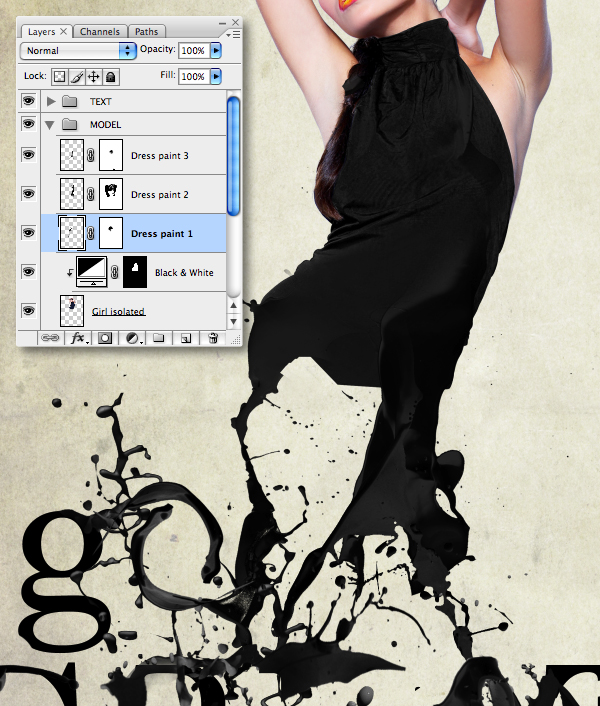The width and height of the screenshot is (600, 706).
Task: Switch to the Channels tab
Action: pos(99,32)
